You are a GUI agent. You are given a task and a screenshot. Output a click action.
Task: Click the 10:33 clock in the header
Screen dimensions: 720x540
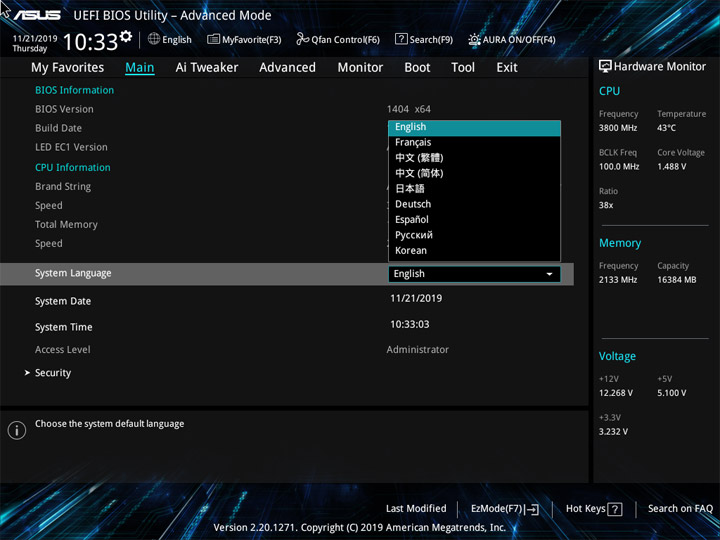(90, 42)
